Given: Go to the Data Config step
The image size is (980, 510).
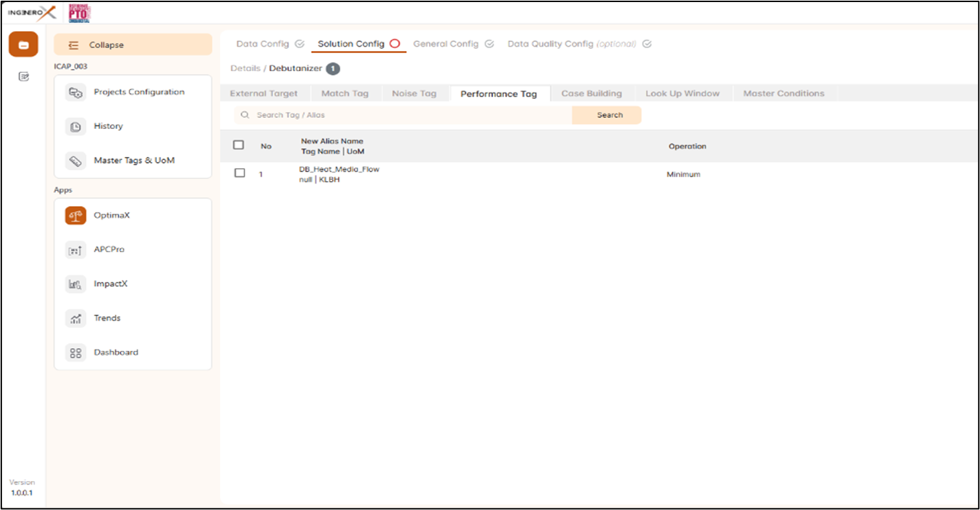Looking at the screenshot, I should (263, 44).
